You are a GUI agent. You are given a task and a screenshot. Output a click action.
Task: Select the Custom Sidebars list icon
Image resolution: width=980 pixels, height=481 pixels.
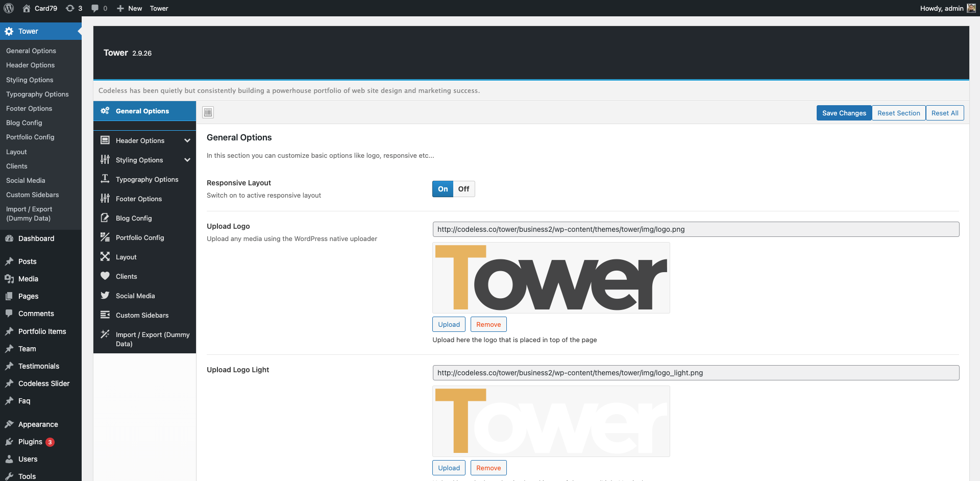tap(105, 315)
